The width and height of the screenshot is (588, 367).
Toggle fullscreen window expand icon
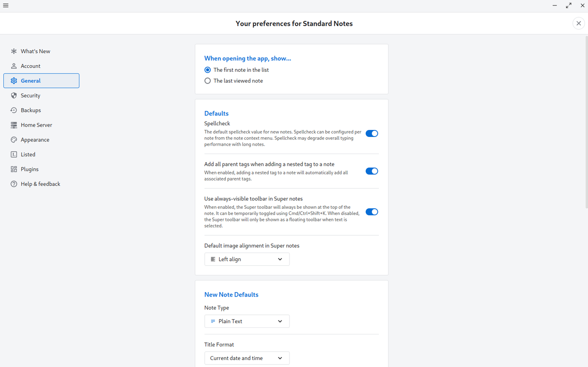tap(568, 6)
